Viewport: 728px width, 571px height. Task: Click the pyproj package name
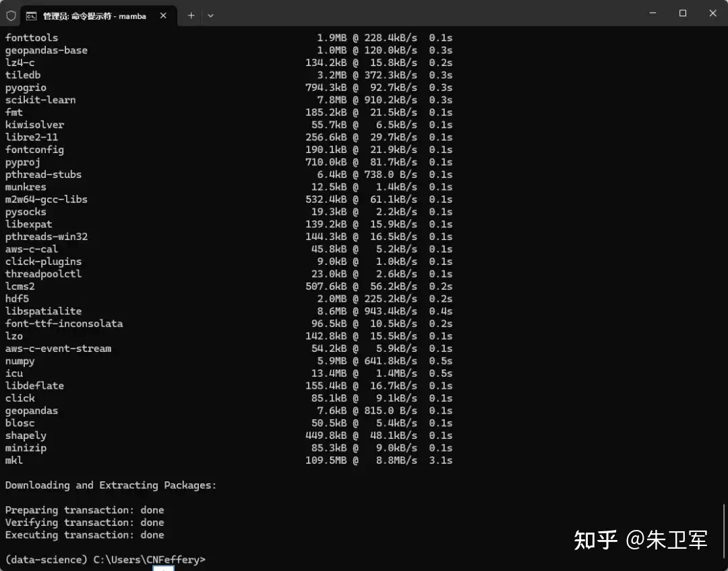[x=23, y=162]
